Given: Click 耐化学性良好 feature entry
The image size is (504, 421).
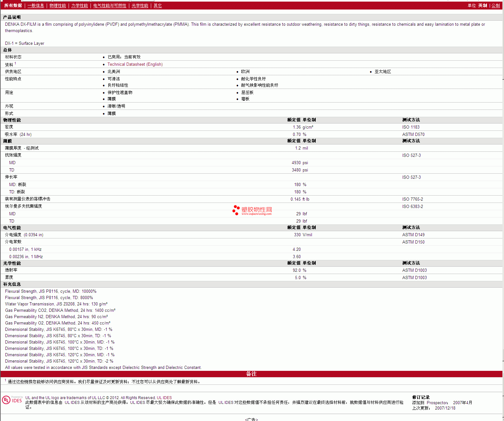Looking at the screenshot, I should coord(253,79).
